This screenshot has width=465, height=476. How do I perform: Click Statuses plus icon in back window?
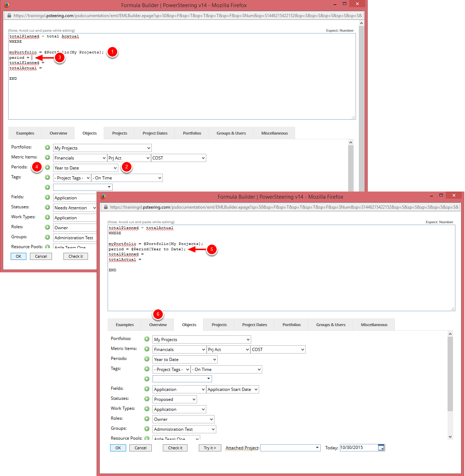click(x=47, y=207)
